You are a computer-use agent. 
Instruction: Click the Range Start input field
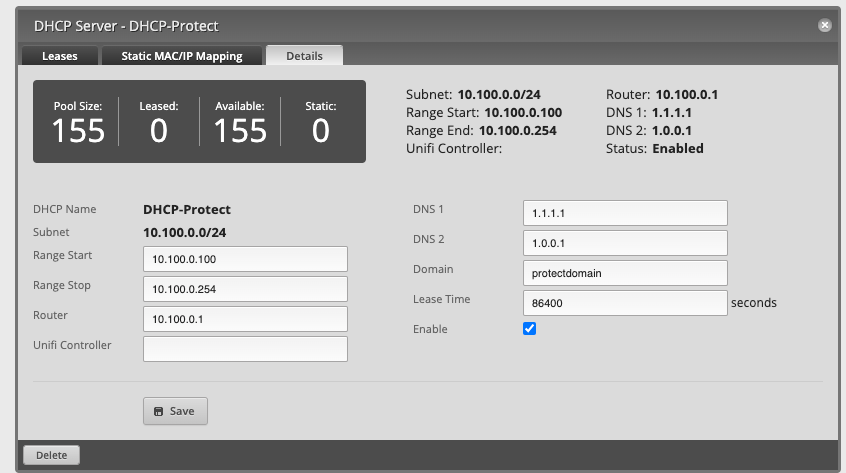point(245,259)
